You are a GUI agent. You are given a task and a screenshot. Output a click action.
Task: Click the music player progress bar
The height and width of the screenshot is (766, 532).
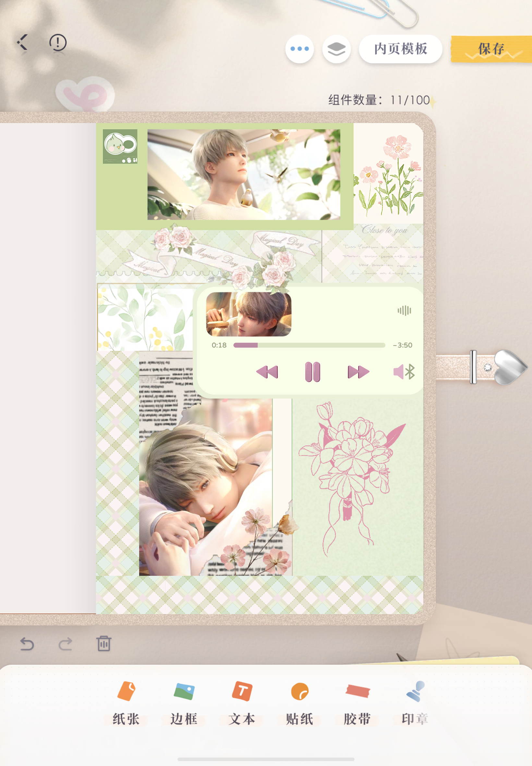point(309,345)
